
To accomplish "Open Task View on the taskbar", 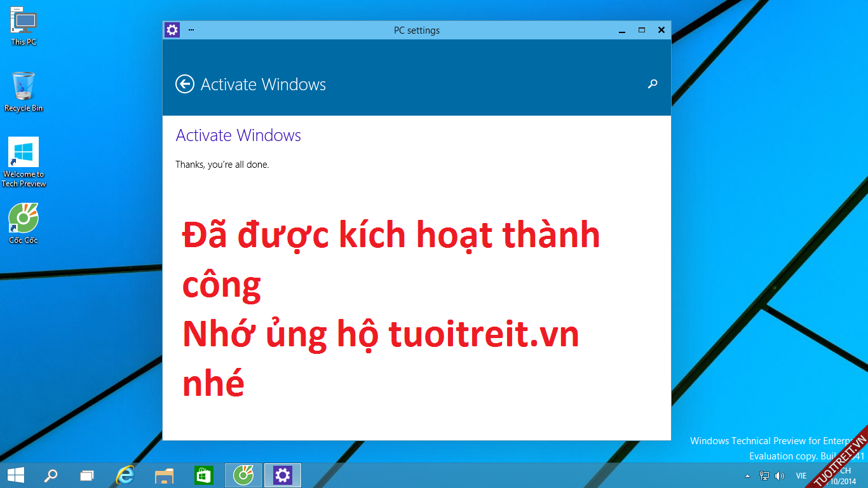I will click(x=87, y=475).
